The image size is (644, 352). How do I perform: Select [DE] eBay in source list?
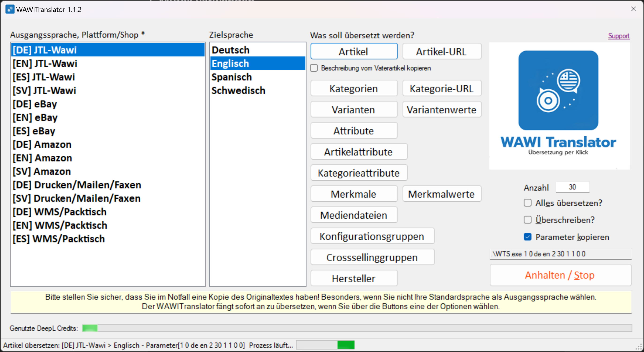click(108, 104)
